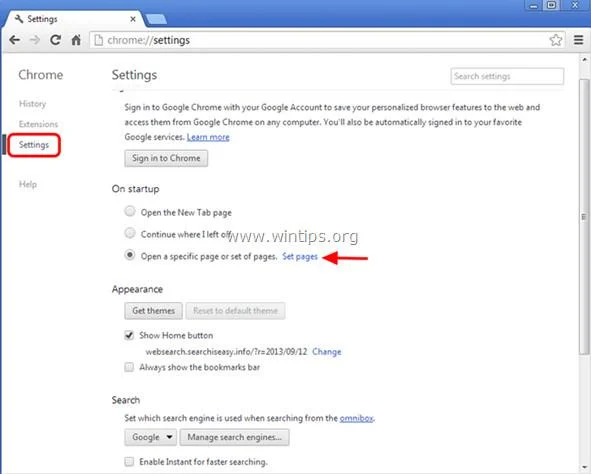Click the Set pages link

tap(300, 257)
